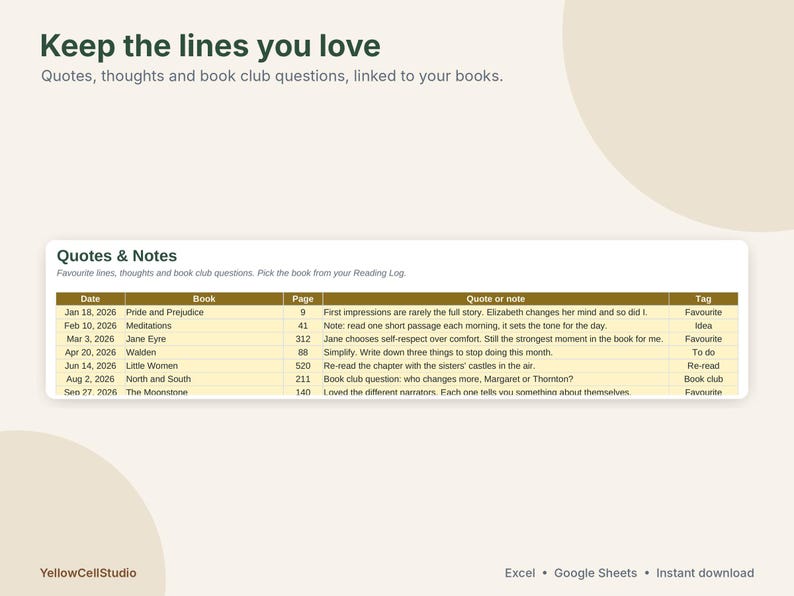This screenshot has width=794, height=596.
Task: Click page cell '211'
Action: point(303,379)
